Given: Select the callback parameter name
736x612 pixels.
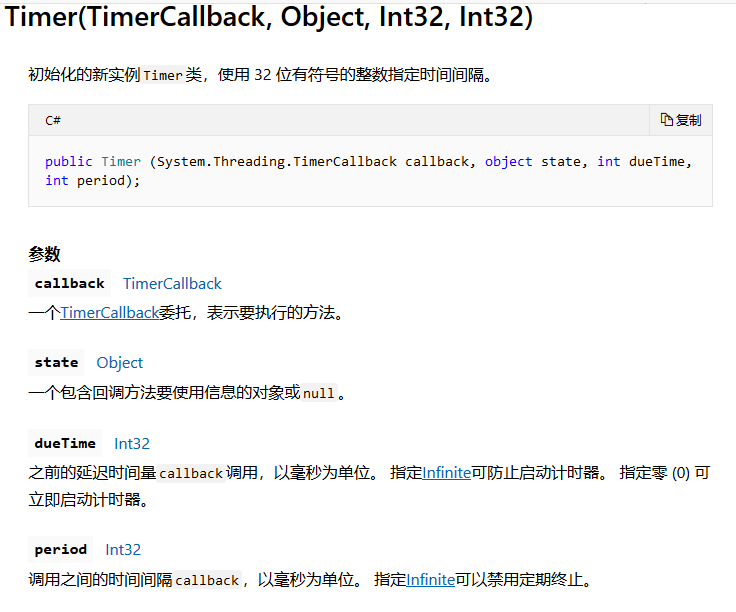Looking at the screenshot, I should click(69, 283).
